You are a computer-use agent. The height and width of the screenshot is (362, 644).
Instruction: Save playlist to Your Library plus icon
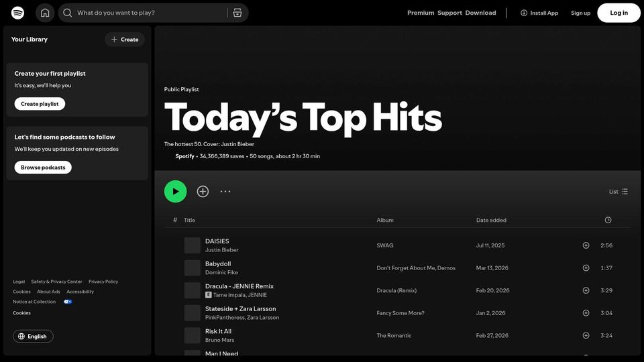[203, 191]
